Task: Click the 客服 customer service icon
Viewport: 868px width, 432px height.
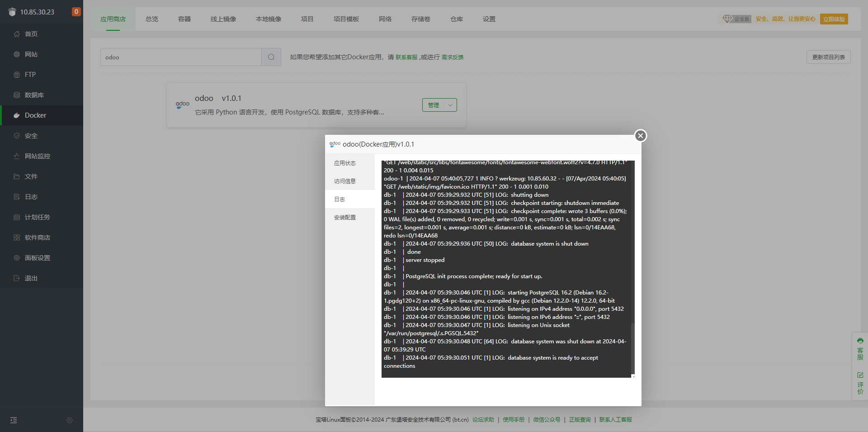Action: 860,341
